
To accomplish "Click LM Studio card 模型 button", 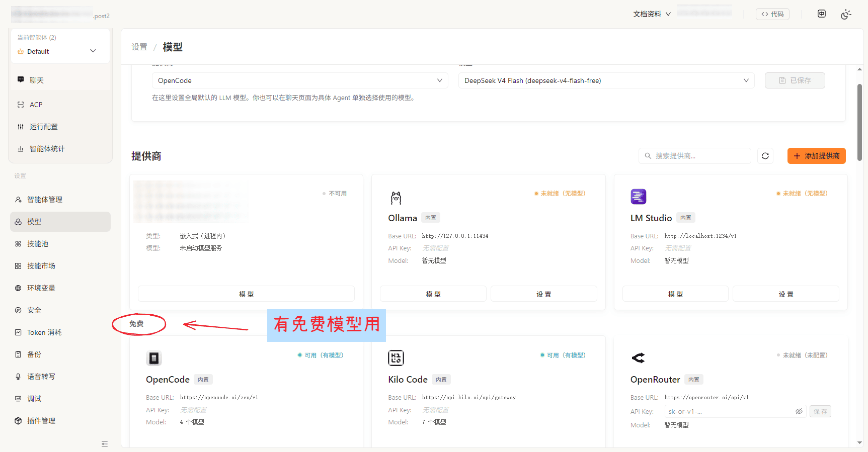I will click(x=675, y=294).
